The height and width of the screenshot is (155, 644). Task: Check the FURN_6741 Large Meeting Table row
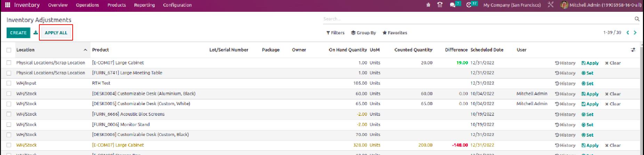(x=9, y=73)
